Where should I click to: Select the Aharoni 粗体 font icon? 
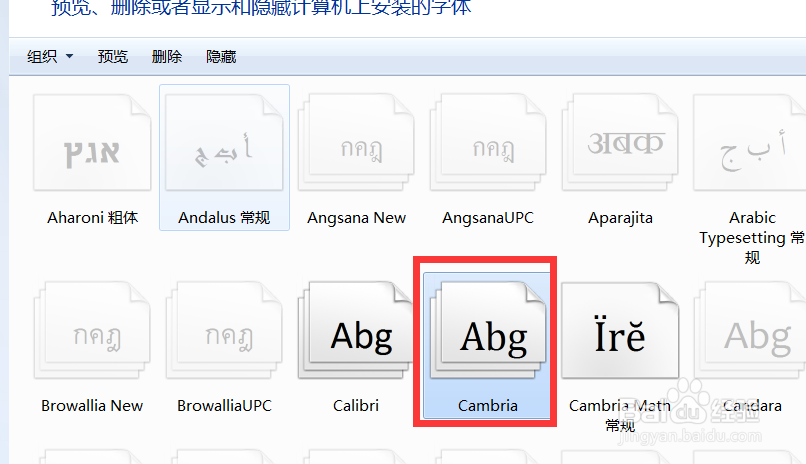[93, 142]
